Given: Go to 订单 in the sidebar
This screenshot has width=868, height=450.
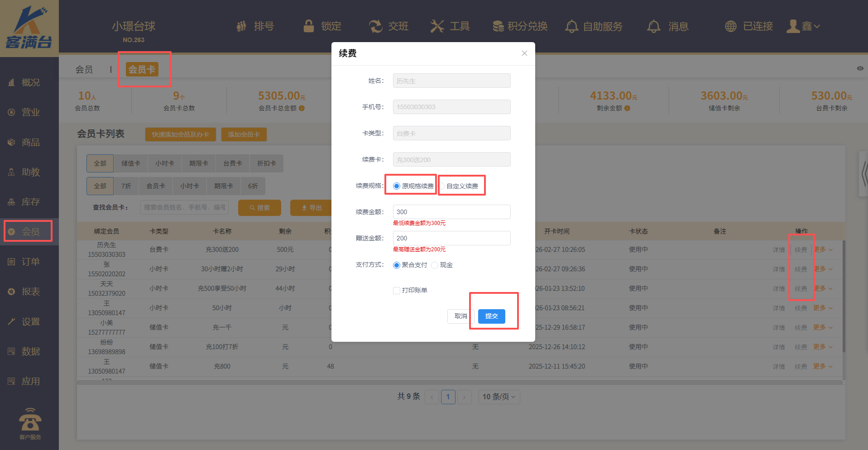Looking at the screenshot, I should pyautogui.click(x=30, y=262).
